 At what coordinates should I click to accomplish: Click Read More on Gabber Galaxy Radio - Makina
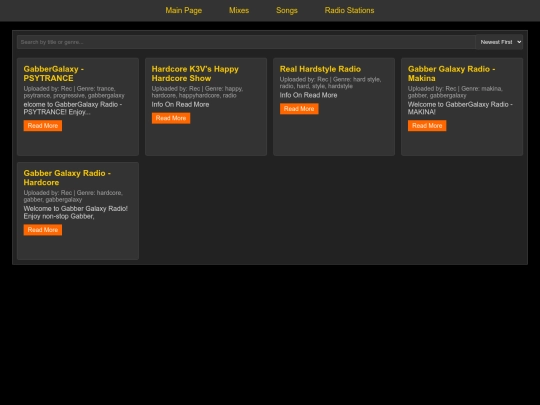(x=427, y=126)
